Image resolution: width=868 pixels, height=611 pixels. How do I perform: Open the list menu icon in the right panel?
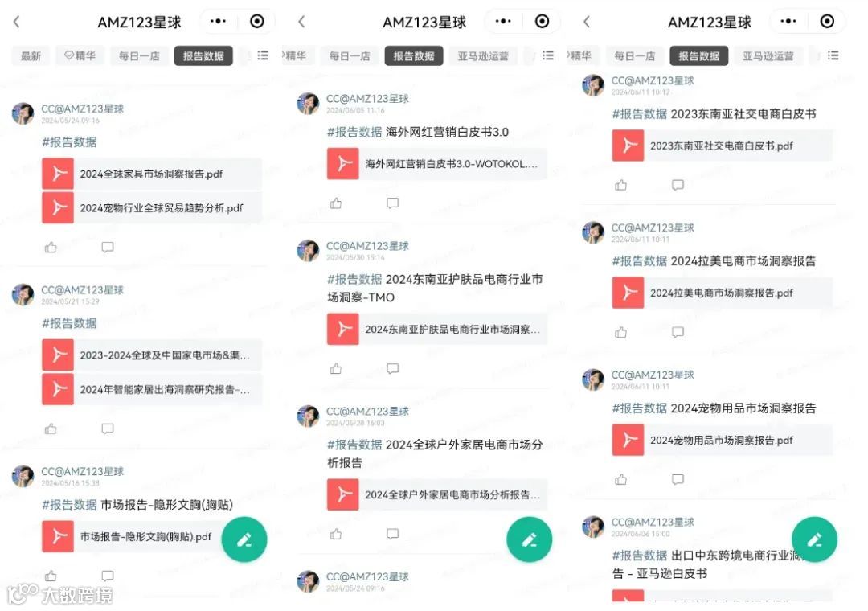[x=833, y=55]
